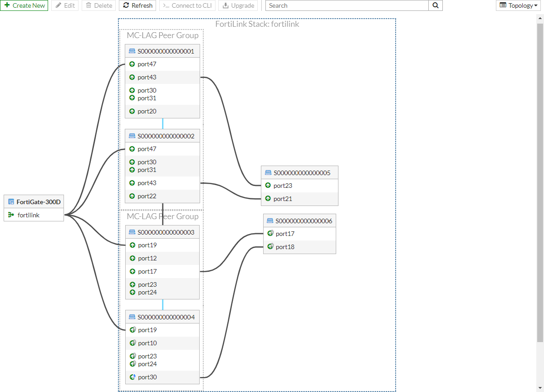Image resolution: width=544 pixels, height=392 pixels.
Task: Focus the Search input field
Action: coord(347,5)
